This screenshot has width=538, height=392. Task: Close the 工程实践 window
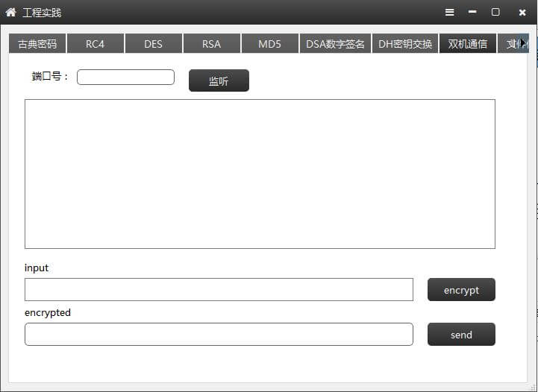(522, 12)
